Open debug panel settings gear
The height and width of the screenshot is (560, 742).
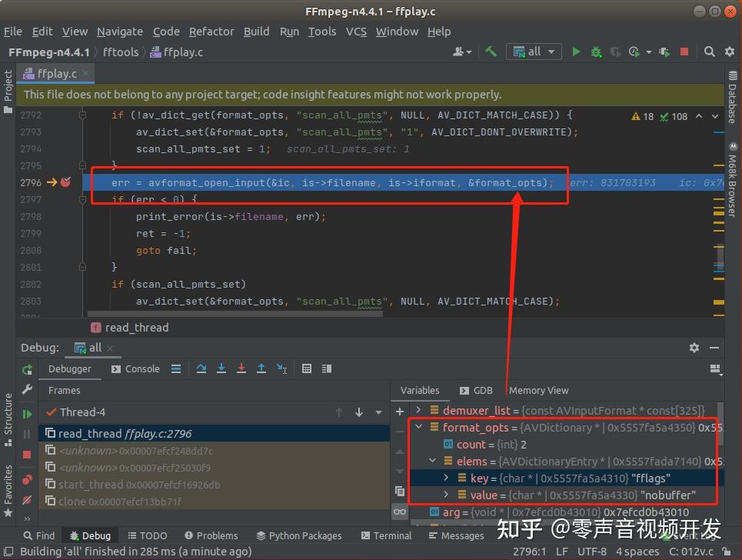click(x=694, y=348)
